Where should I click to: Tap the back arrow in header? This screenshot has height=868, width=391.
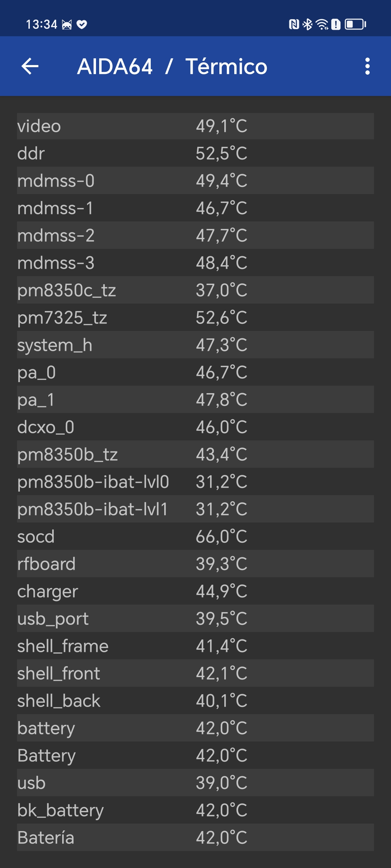click(30, 66)
